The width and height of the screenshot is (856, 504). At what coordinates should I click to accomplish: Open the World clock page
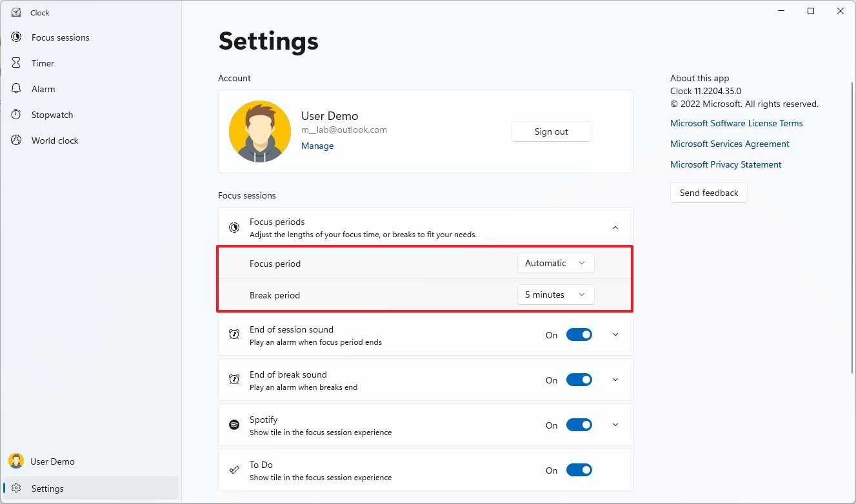coord(55,141)
